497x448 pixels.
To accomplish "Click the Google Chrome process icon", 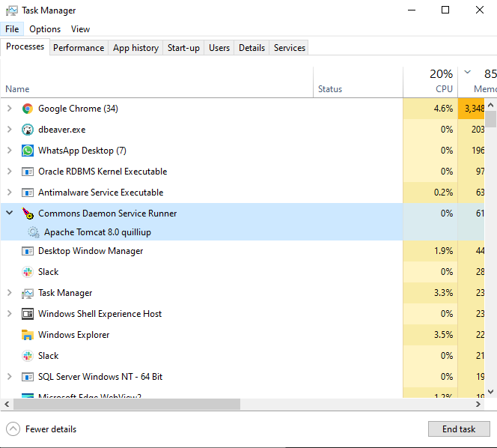I will point(28,109).
